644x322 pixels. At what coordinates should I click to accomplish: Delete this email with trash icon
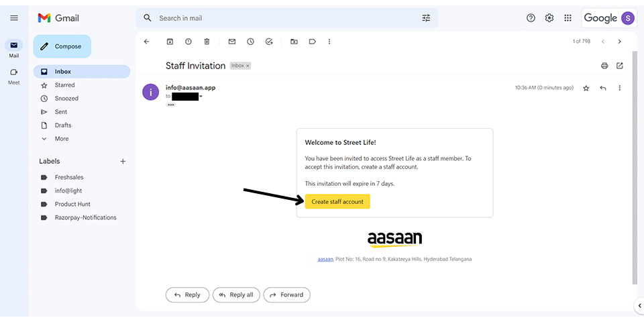click(x=207, y=42)
